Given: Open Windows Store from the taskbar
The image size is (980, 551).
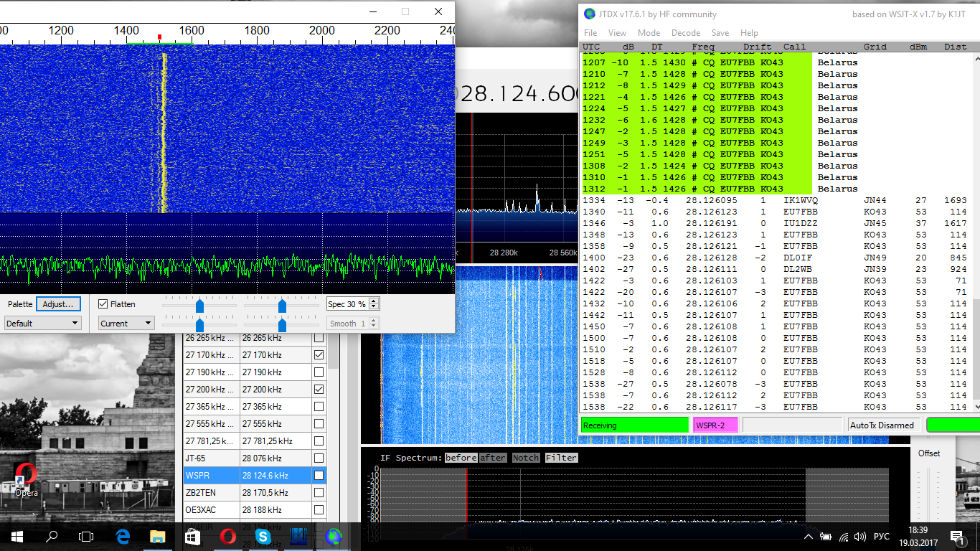Looking at the screenshot, I should coord(192,536).
